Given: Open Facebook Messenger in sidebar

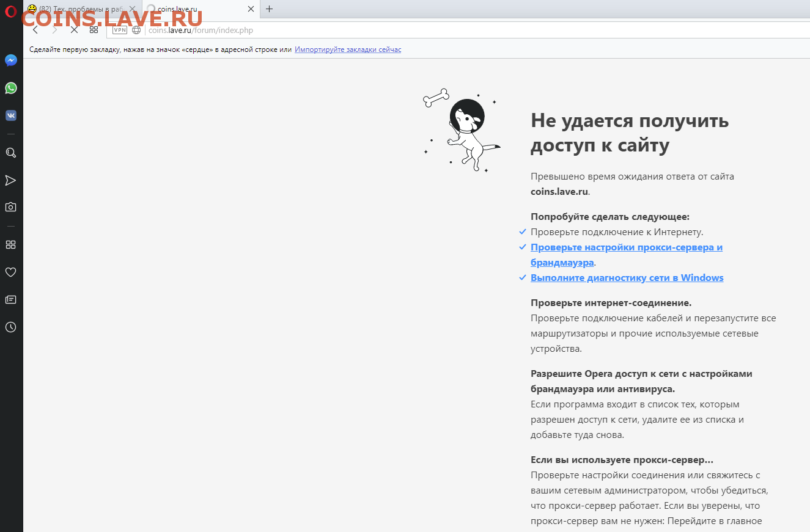Looking at the screenshot, I should [x=10, y=60].
